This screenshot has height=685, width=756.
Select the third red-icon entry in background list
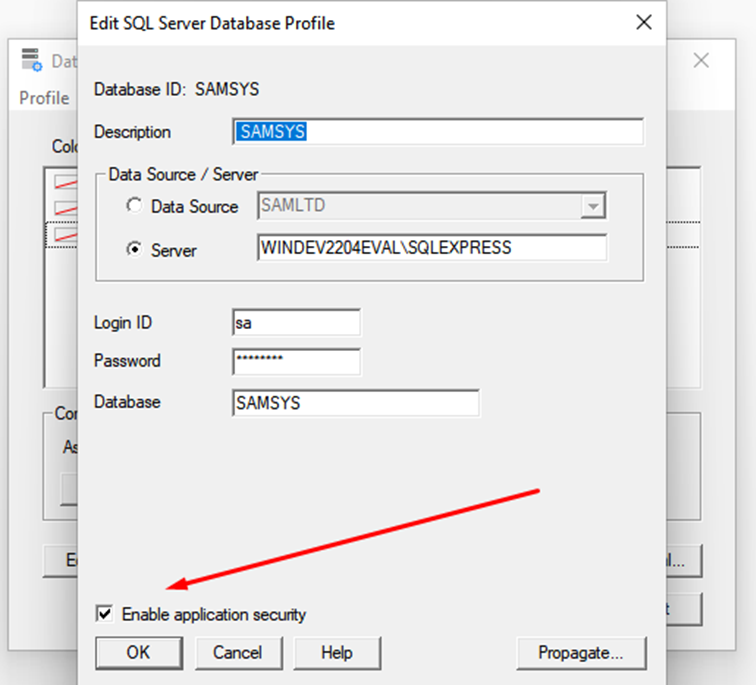[64, 234]
